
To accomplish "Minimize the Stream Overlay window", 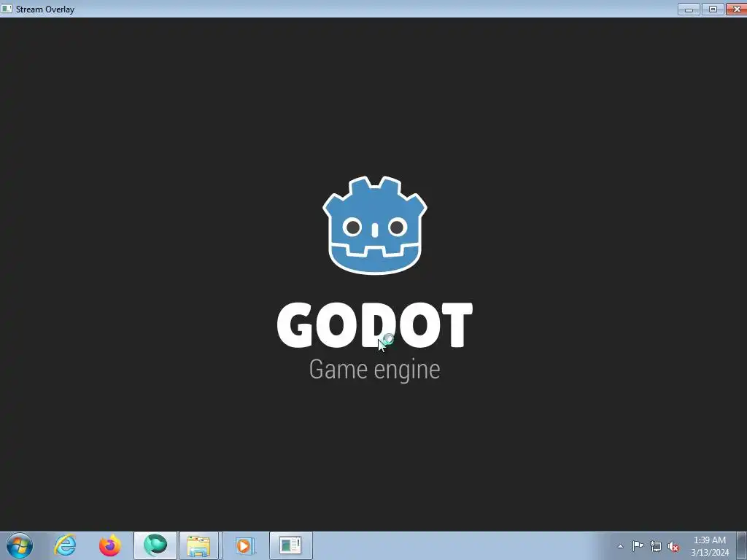I will tap(689, 9).
